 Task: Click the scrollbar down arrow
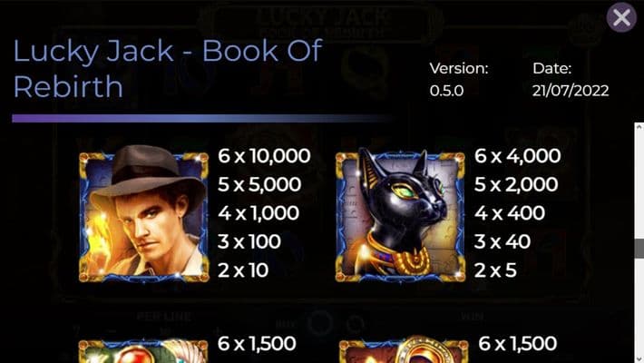639,358
